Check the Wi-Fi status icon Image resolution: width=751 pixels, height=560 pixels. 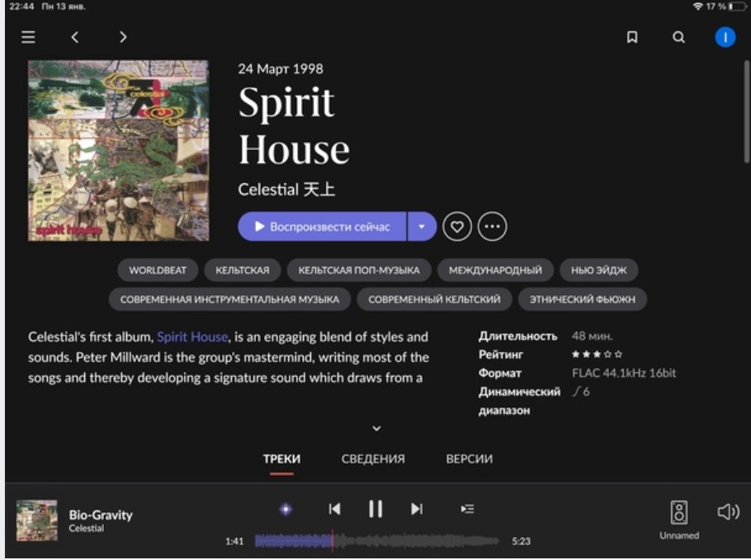(698, 7)
